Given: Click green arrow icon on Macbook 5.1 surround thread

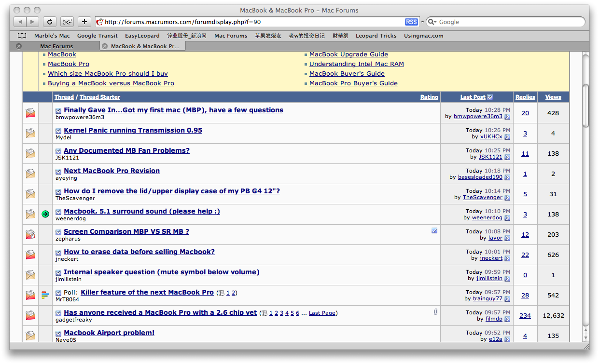Looking at the screenshot, I should (45, 214).
